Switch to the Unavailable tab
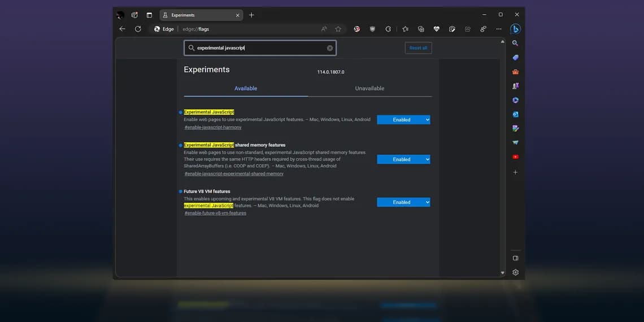The height and width of the screenshot is (322, 644). [x=369, y=89]
